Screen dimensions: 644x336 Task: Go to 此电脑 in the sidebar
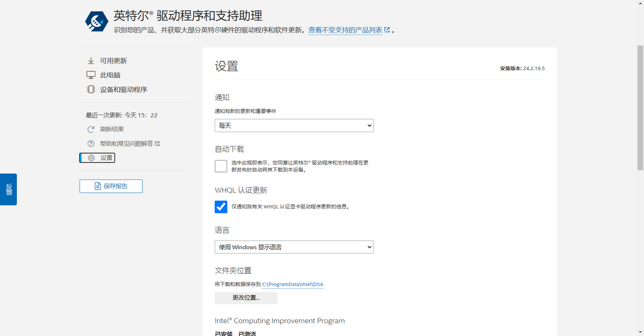110,75
